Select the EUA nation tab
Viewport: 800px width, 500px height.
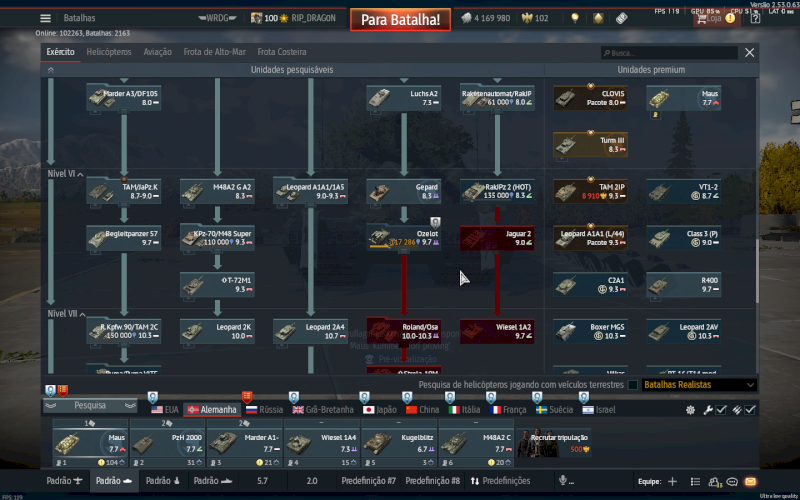(165, 410)
